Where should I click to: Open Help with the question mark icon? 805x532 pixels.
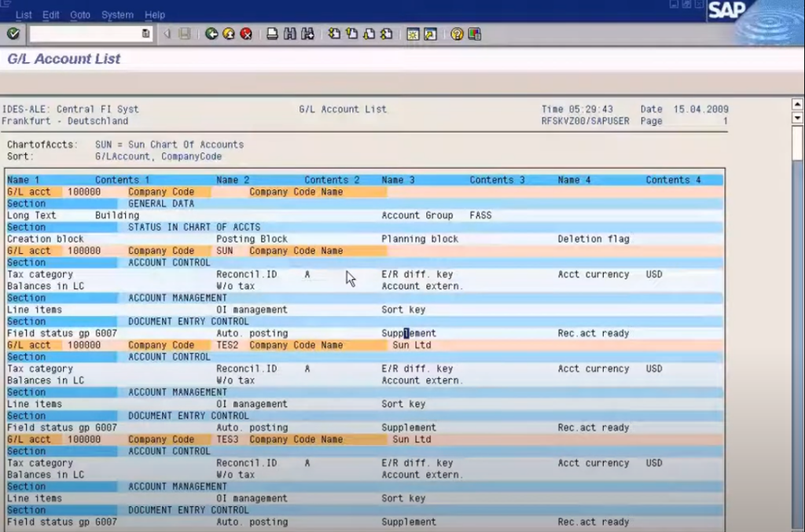tap(457, 34)
